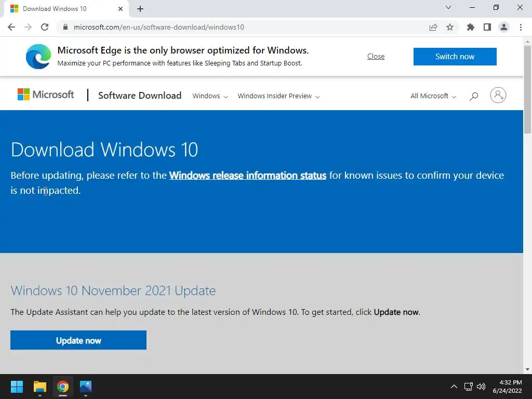Reload the page with the refresh icon
The height and width of the screenshot is (399, 532).
(45, 27)
